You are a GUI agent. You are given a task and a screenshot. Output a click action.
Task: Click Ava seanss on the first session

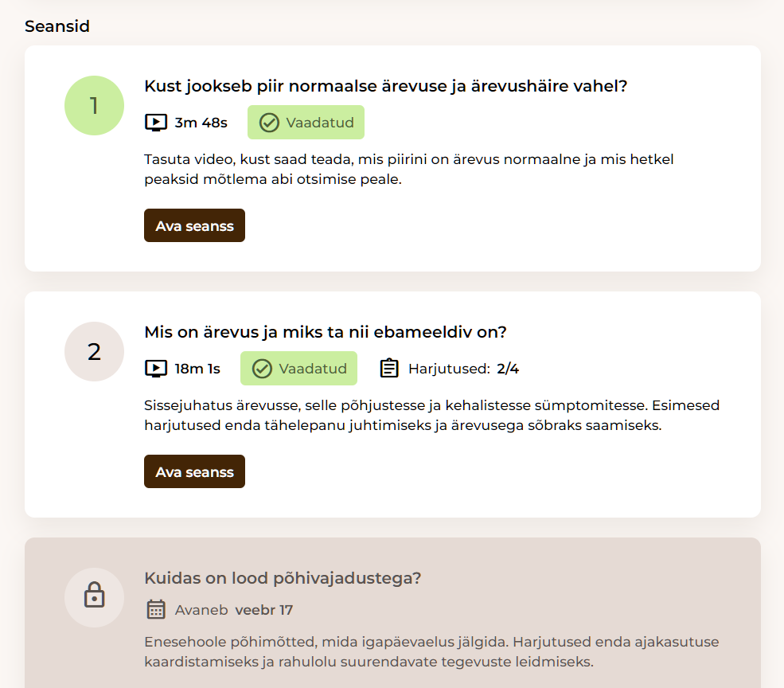point(194,225)
